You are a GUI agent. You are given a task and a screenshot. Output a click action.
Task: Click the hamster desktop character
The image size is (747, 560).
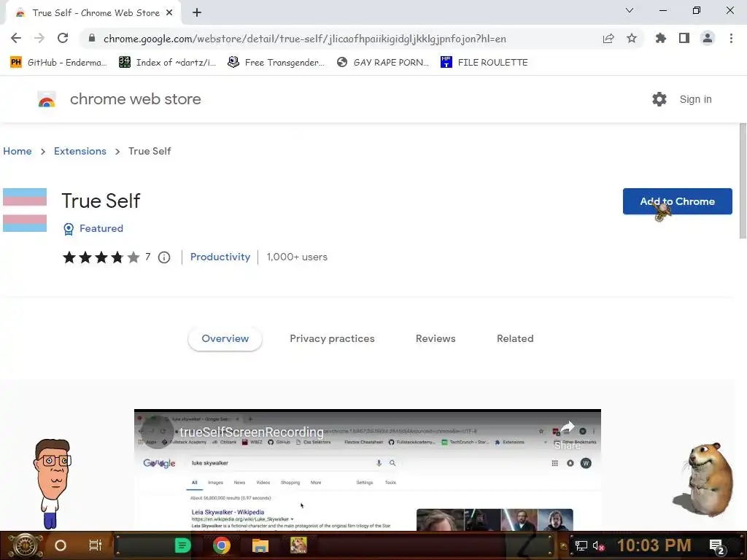[x=704, y=480]
